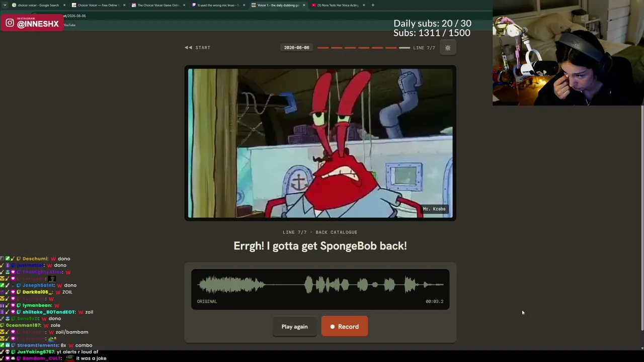Click username BamBam_CULT in chat
Screen dimensions: 644x362
[x=43, y=358]
